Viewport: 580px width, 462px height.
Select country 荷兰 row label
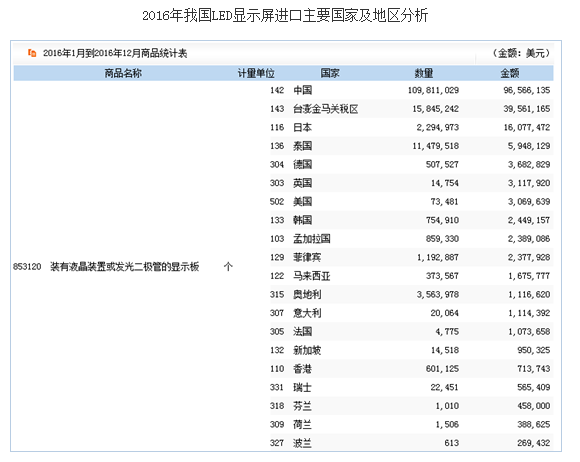(x=303, y=424)
